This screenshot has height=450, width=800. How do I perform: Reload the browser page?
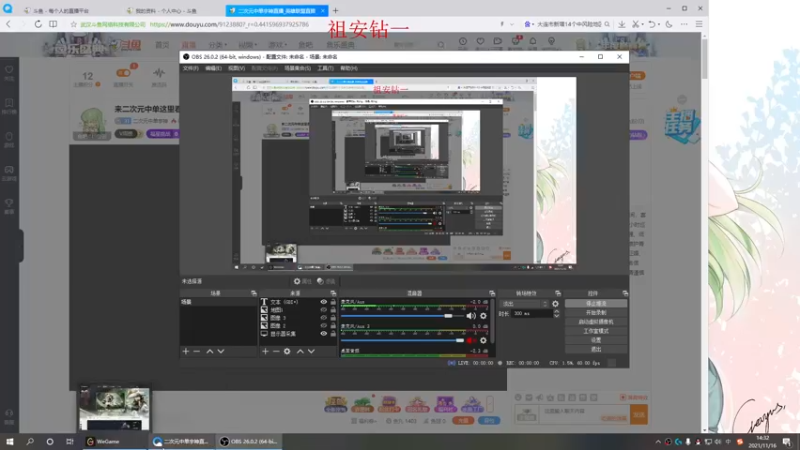[38, 24]
